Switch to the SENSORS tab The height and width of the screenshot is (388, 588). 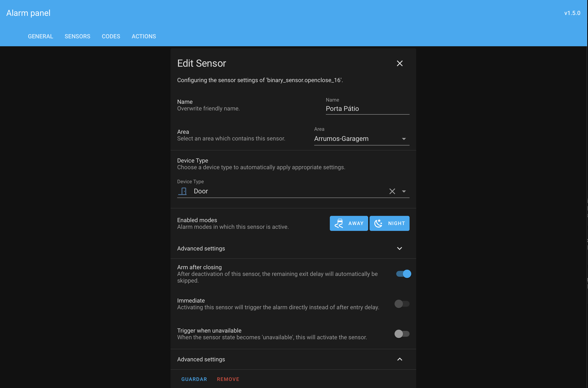77,36
